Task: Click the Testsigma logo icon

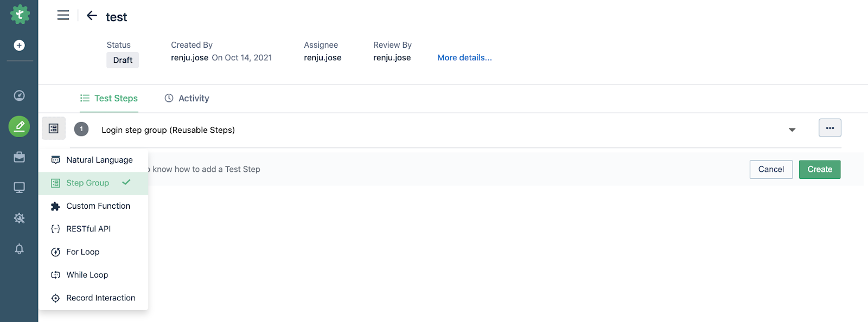Action: [x=20, y=14]
